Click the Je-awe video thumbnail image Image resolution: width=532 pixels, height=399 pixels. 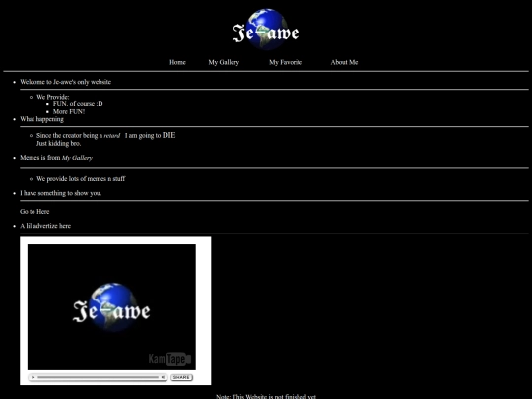[x=111, y=307]
